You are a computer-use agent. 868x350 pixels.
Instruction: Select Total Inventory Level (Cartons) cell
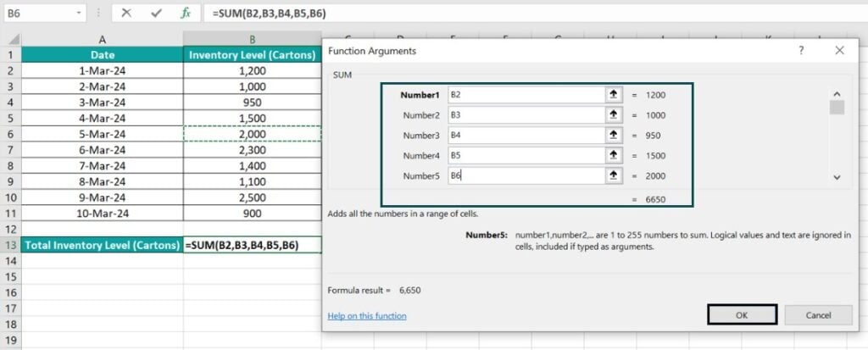(x=103, y=245)
